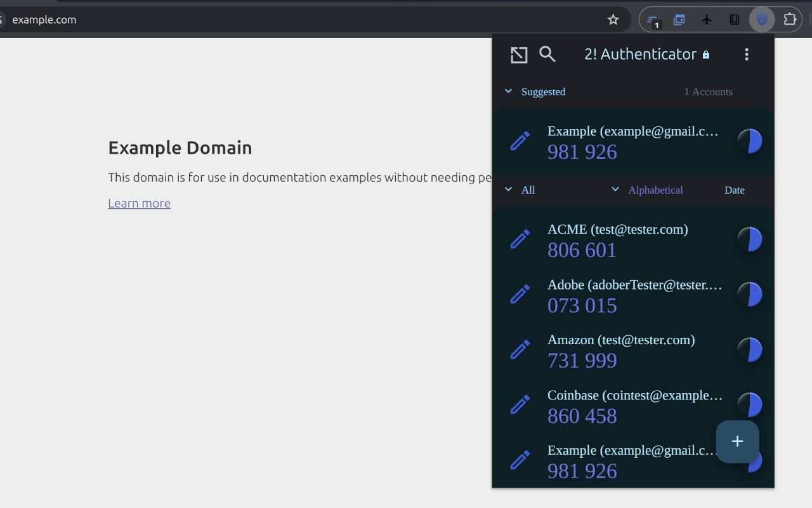Click the Learn more link
This screenshot has height=508, width=812.
coord(139,203)
